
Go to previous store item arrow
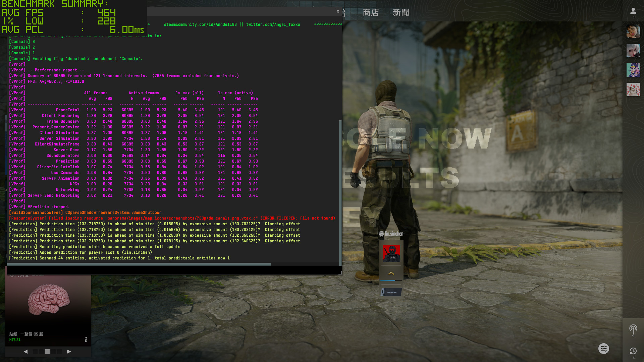coord(25,352)
